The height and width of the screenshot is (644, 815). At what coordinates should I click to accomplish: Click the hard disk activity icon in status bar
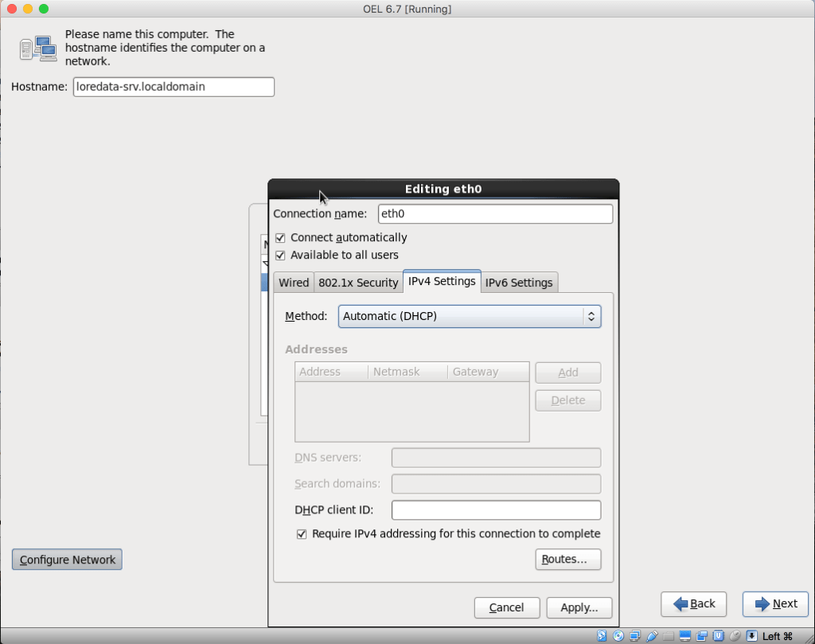pos(602,636)
